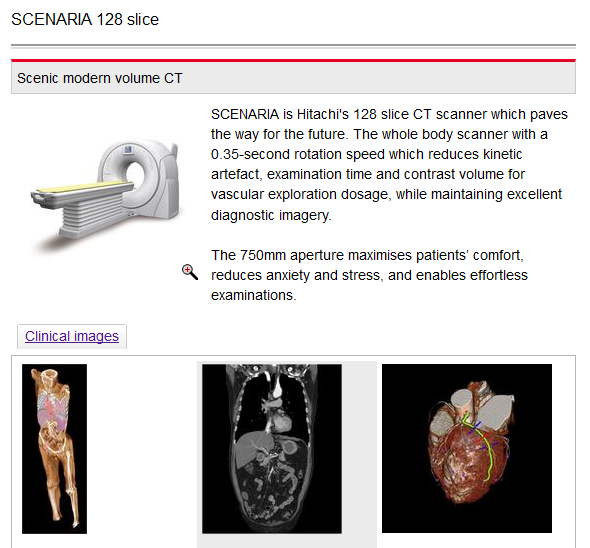Click the phrase diagnostic imagery in first paragraph
The height and width of the screenshot is (548, 590).
tap(271, 215)
